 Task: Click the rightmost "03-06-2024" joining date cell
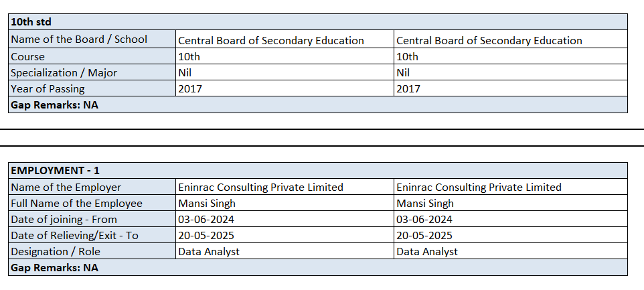pyautogui.click(x=424, y=219)
